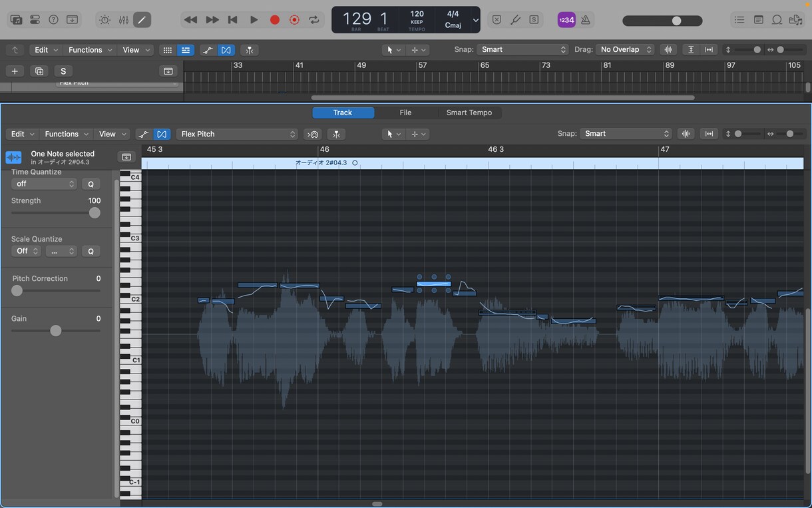Click the red Record button

click(274, 20)
